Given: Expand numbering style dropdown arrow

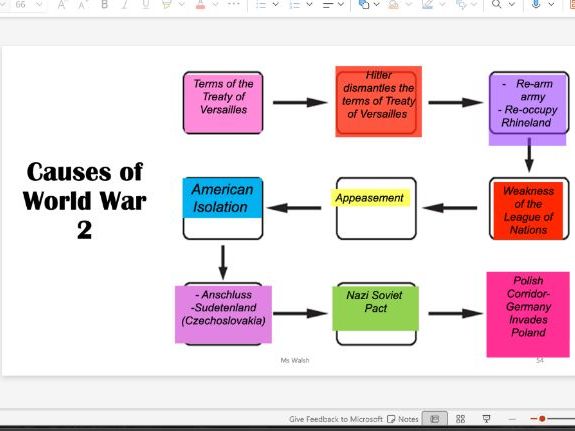Looking at the screenshot, I should [x=309, y=4].
